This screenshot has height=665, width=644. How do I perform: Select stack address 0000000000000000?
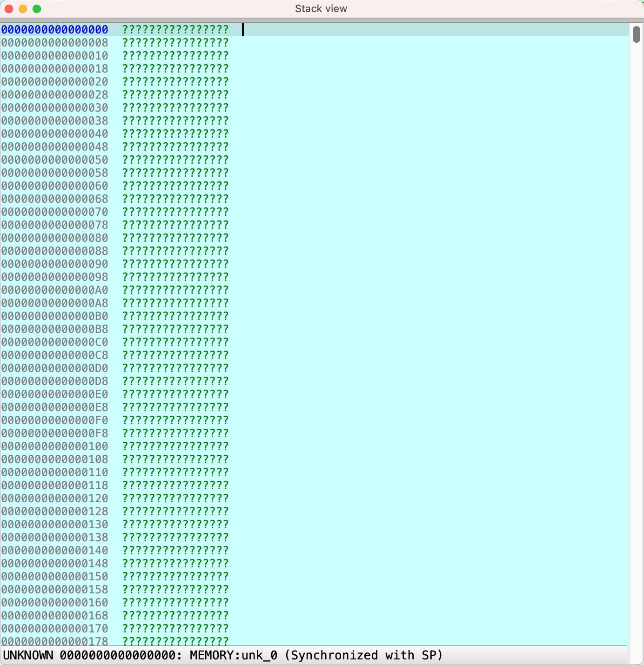pyautogui.click(x=55, y=30)
